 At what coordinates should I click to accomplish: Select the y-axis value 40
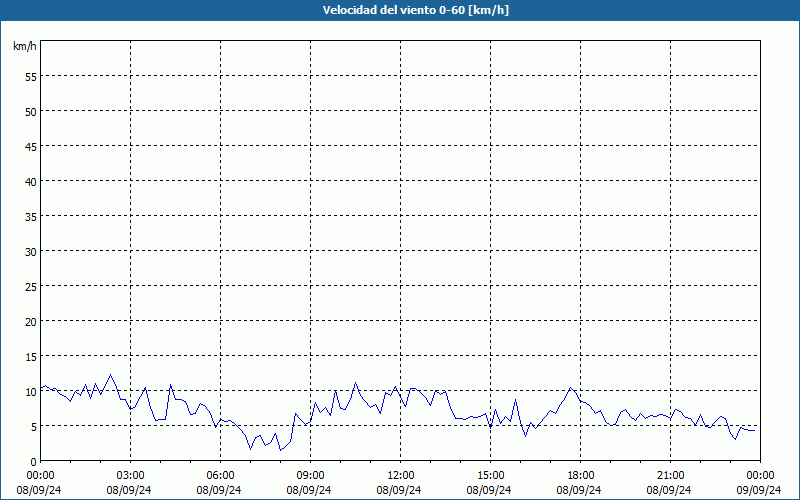31,181
